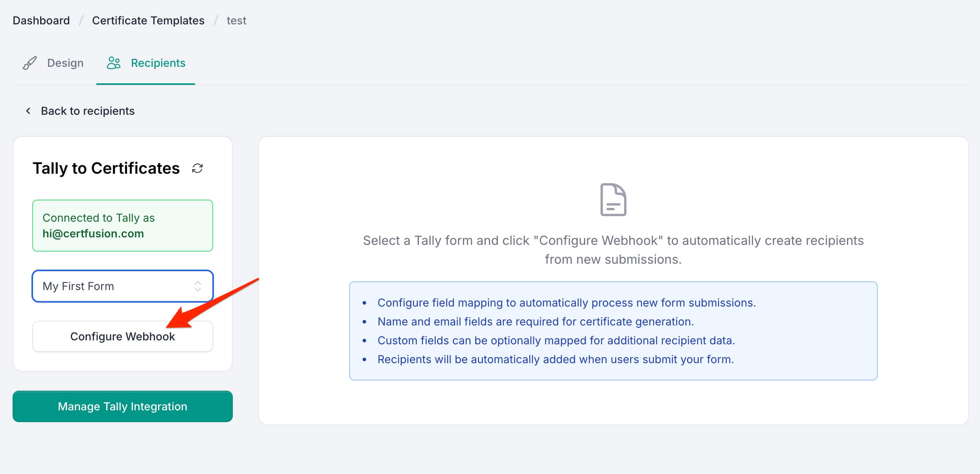Click the Name and email fields required note
Image resolution: width=980 pixels, height=474 pixels.
point(535,322)
